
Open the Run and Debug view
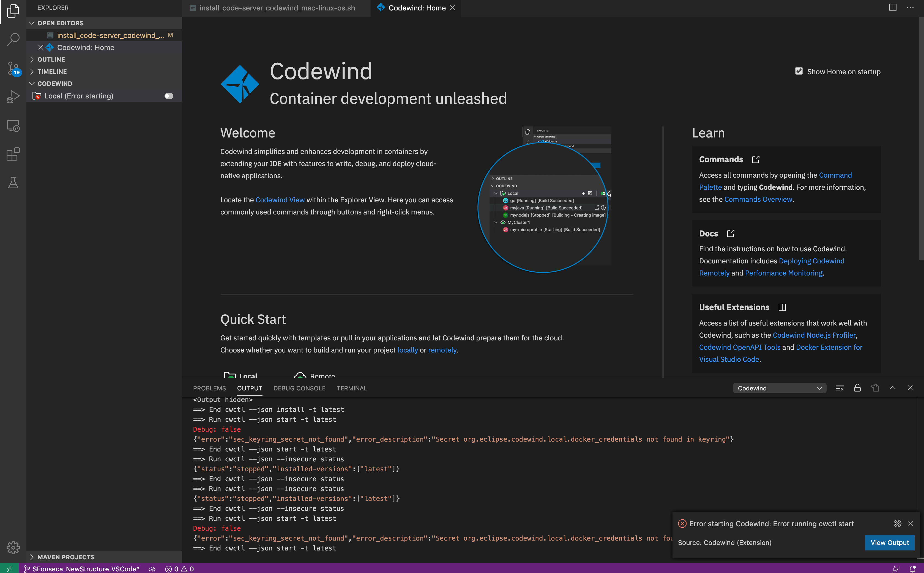pos(12,96)
